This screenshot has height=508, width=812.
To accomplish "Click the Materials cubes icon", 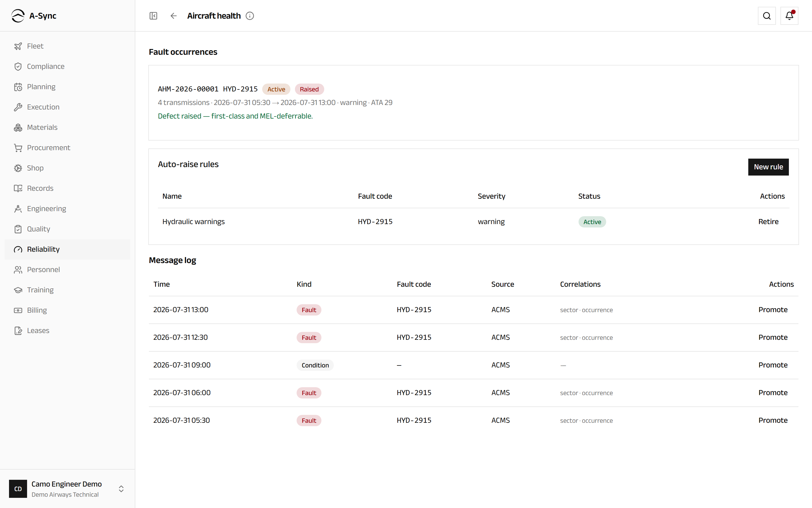I will click(x=18, y=127).
